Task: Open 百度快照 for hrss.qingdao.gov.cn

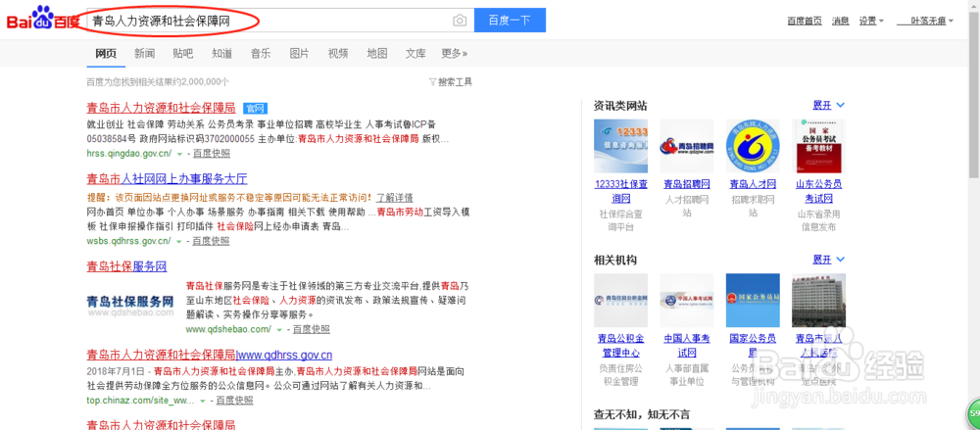Action: click(212, 154)
